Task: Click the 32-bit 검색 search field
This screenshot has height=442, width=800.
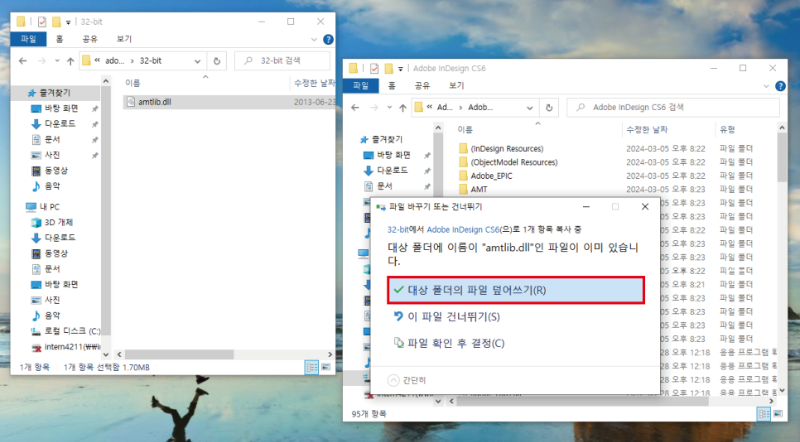Action: pyautogui.click(x=282, y=61)
